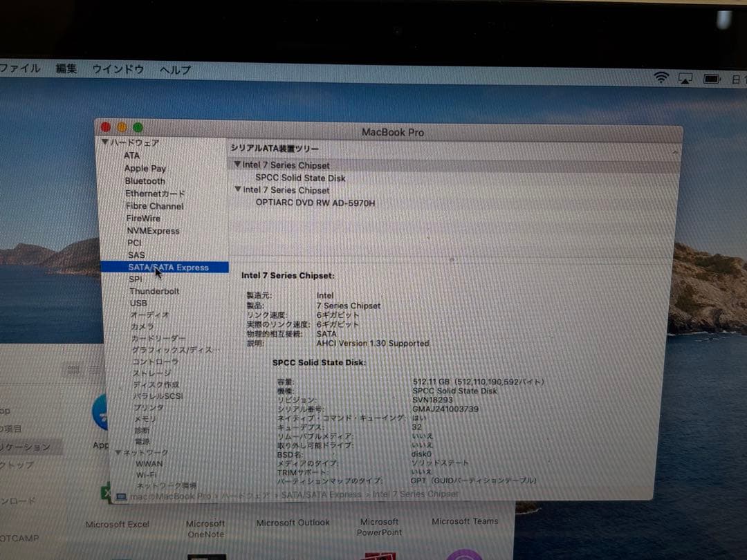
Task: Collapse the first Intel 7 Series Chipset entry
Action: click(x=239, y=165)
